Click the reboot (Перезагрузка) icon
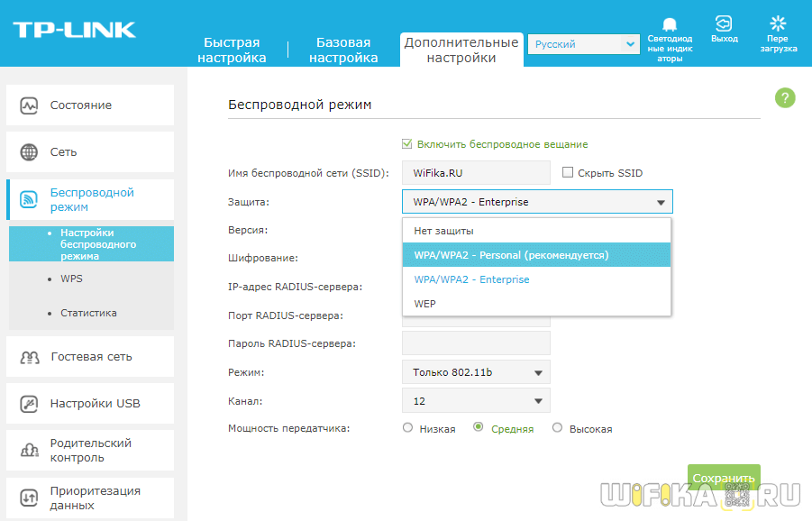The width and height of the screenshot is (812, 521). [x=778, y=23]
